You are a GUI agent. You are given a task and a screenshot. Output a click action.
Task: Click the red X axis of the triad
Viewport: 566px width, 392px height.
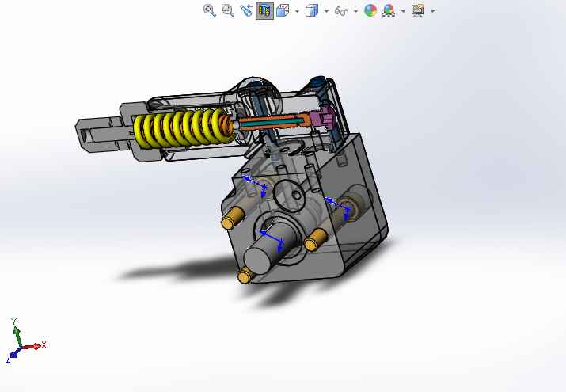(32, 347)
